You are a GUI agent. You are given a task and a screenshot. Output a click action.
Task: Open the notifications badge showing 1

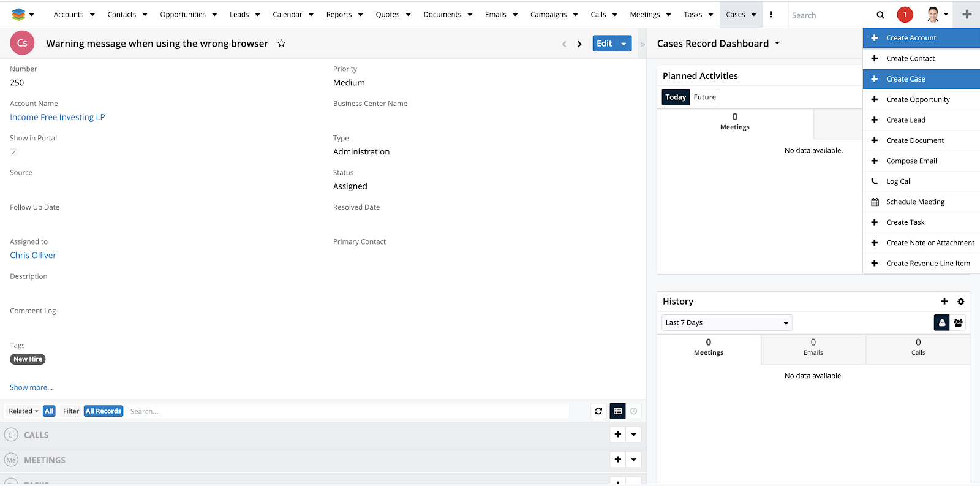pyautogui.click(x=905, y=15)
